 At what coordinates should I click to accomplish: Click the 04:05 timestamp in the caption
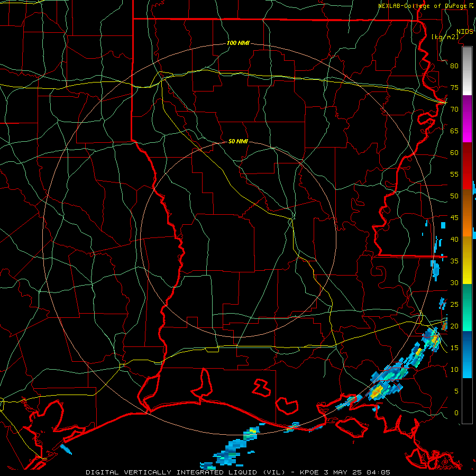[x=378, y=472]
